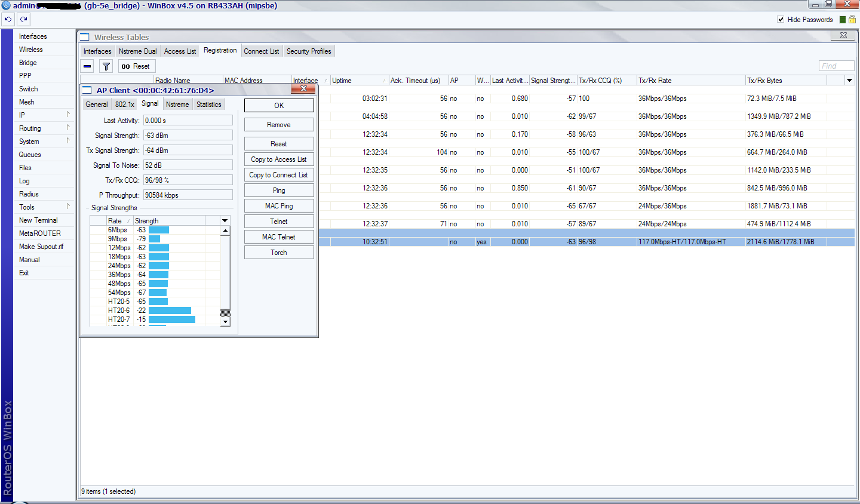Open the funnel filter icon
860x504 pixels.
tap(106, 66)
